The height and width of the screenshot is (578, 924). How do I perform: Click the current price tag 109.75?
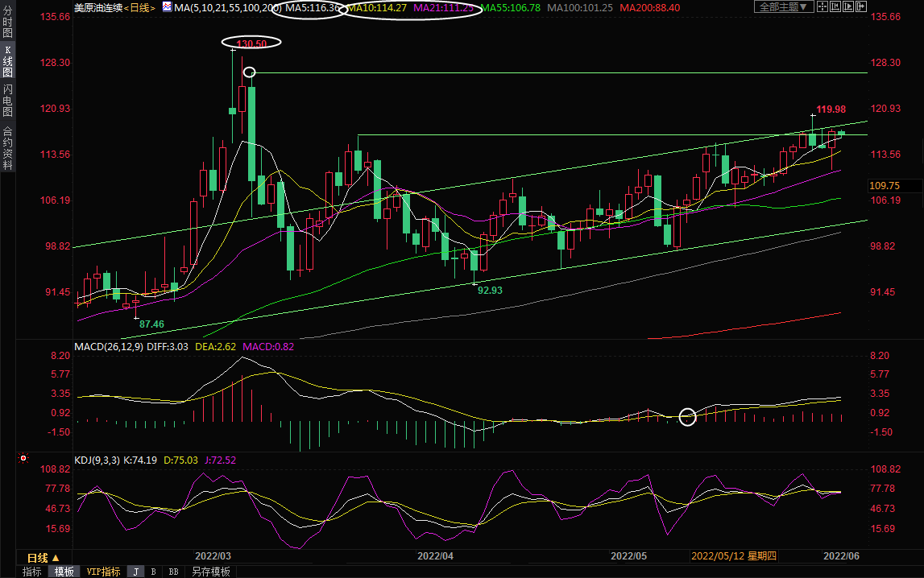885,185
